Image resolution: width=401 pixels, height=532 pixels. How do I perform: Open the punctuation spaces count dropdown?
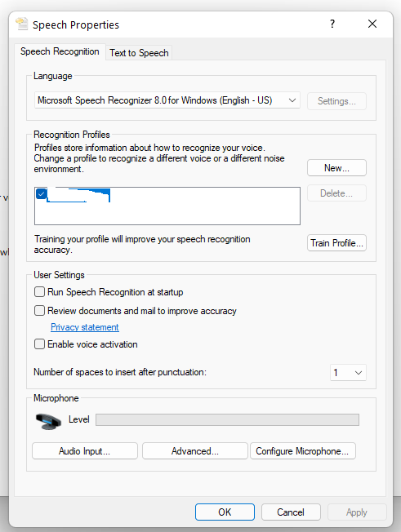click(x=348, y=373)
